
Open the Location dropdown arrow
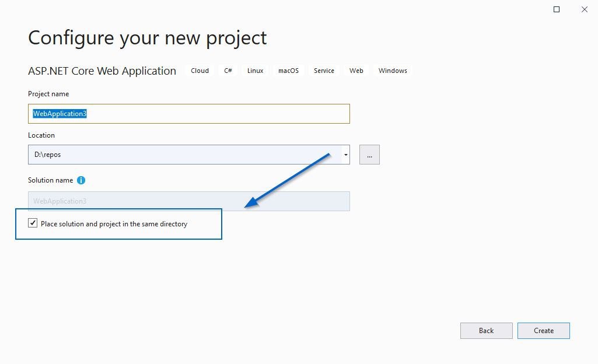click(x=345, y=155)
